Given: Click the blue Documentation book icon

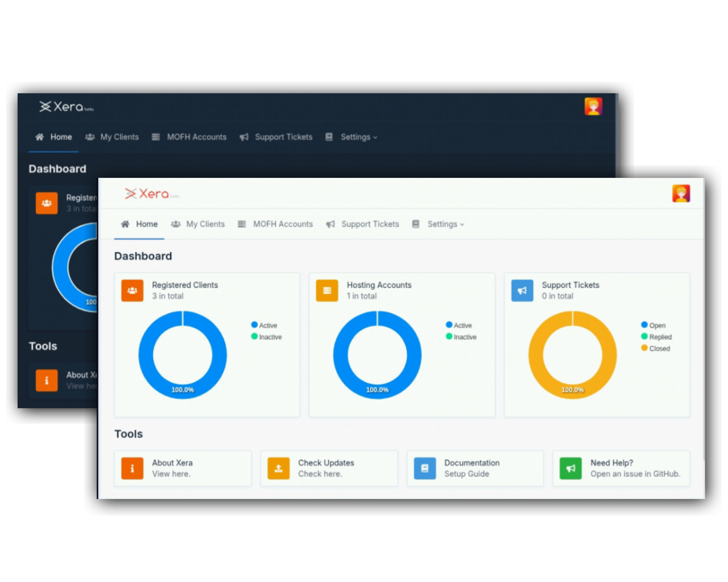Looking at the screenshot, I should pos(424,468).
